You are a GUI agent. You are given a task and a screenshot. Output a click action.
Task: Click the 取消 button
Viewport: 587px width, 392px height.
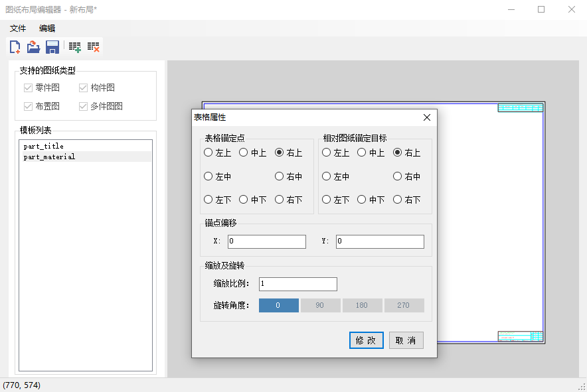click(x=406, y=340)
